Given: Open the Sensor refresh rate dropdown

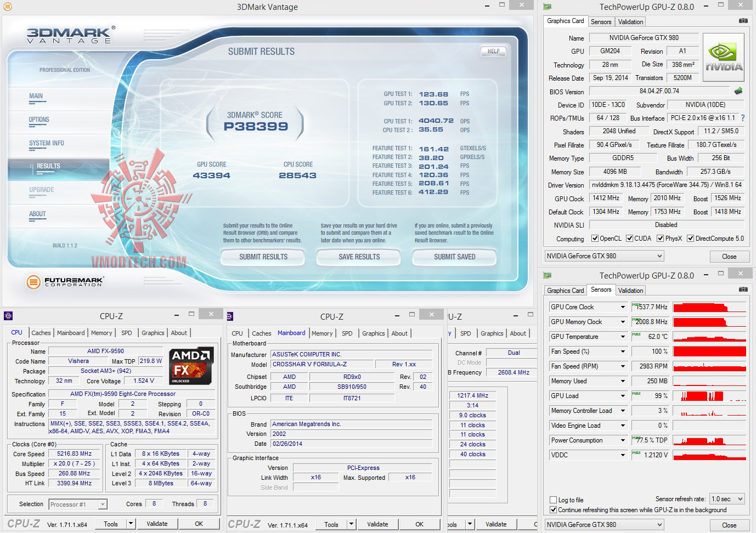Looking at the screenshot, I should [x=727, y=499].
